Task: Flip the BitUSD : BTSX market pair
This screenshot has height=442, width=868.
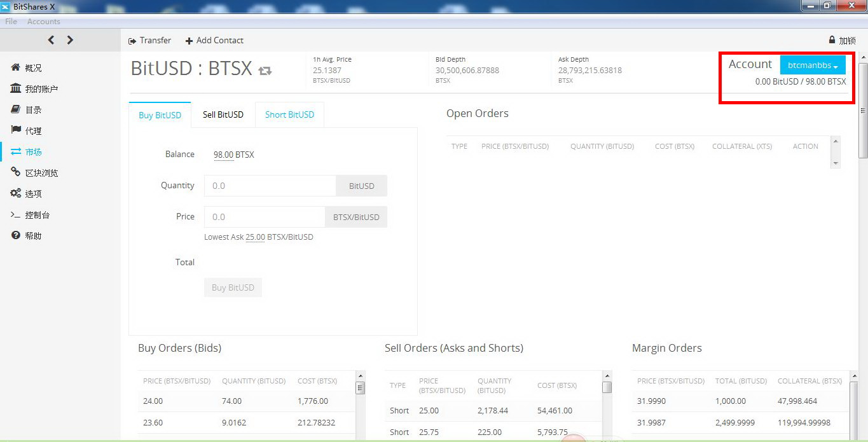Action: coord(265,71)
